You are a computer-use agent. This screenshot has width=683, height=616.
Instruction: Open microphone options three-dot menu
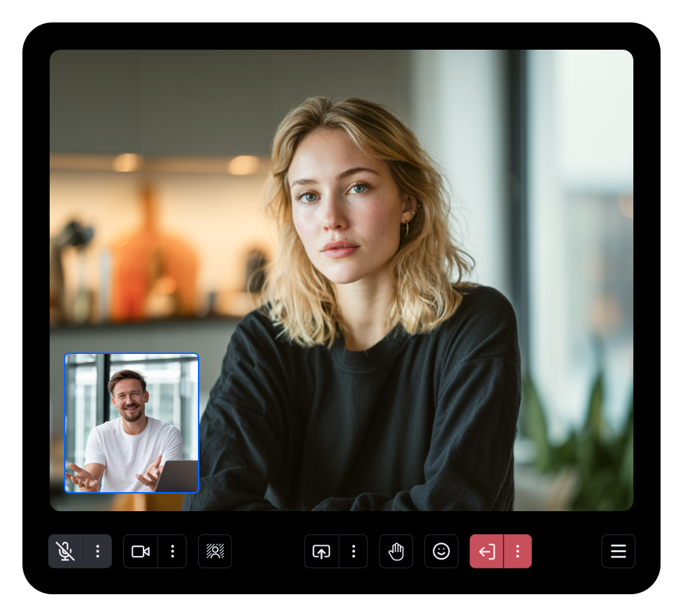97,551
